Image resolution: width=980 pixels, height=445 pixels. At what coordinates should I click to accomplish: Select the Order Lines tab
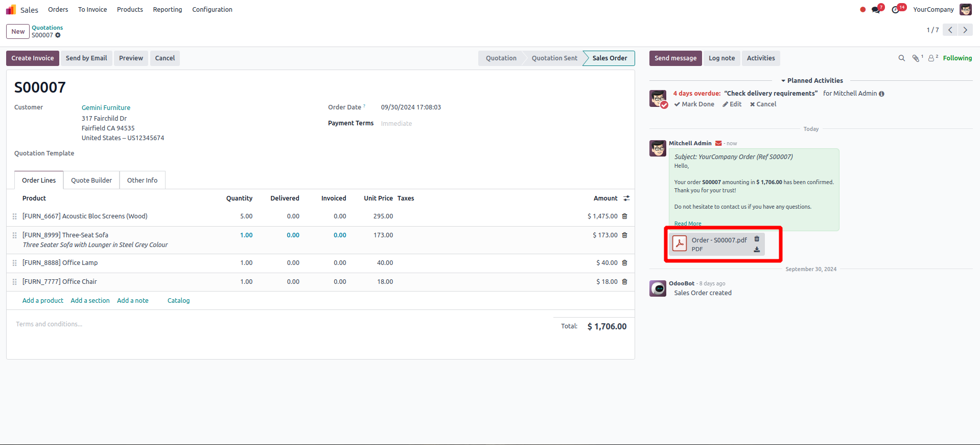(x=39, y=180)
